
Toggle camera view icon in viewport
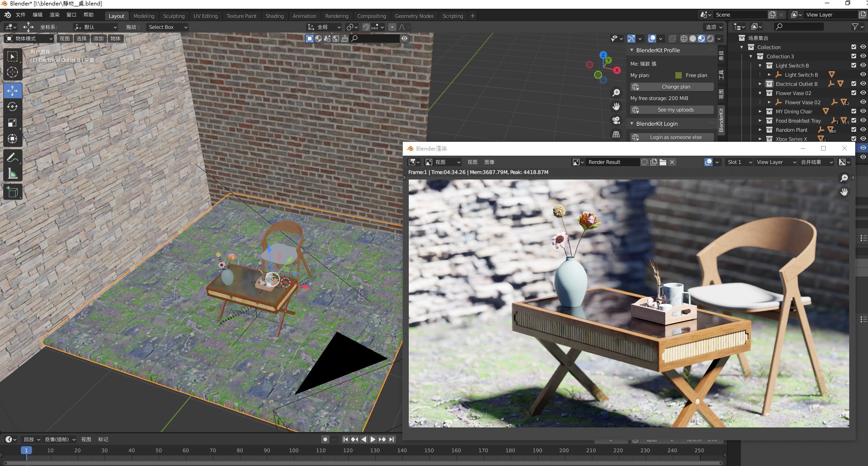[x=616, y=120]
